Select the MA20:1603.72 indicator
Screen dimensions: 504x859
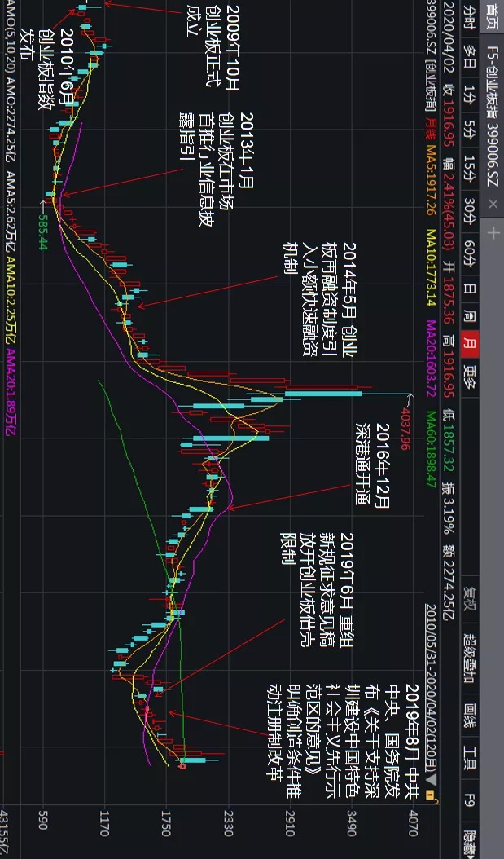click(431, 358)
